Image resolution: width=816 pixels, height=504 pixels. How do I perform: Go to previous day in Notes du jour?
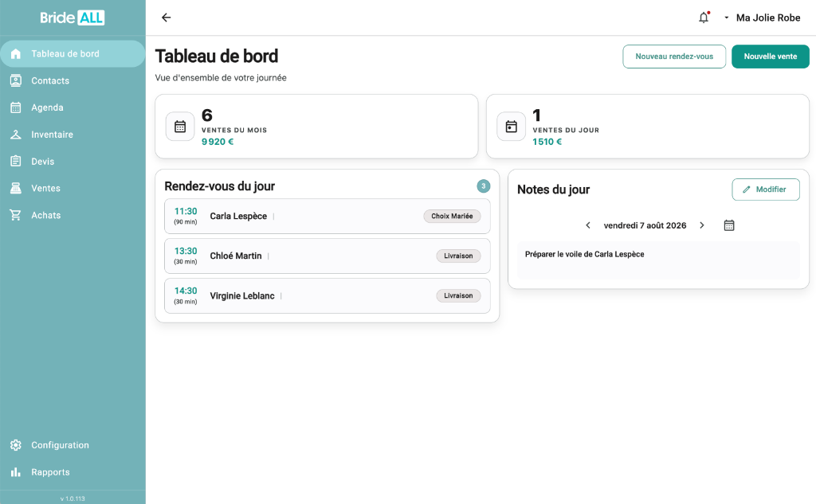(588, 225)
